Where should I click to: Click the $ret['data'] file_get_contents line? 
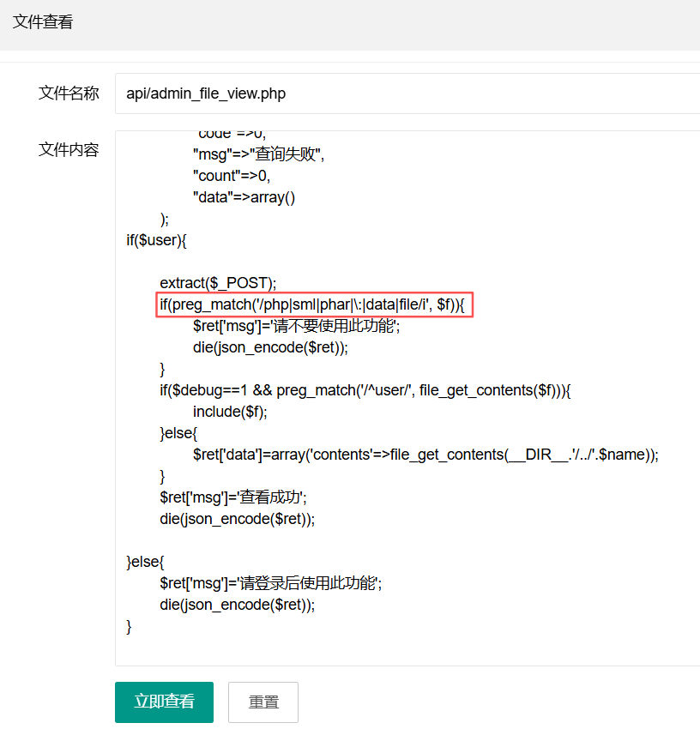(425, 455)
